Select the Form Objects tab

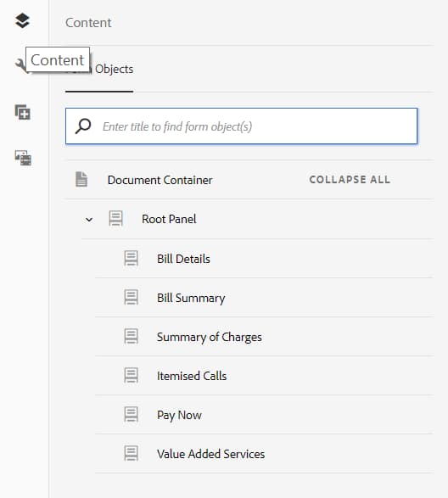pos(99,70)
